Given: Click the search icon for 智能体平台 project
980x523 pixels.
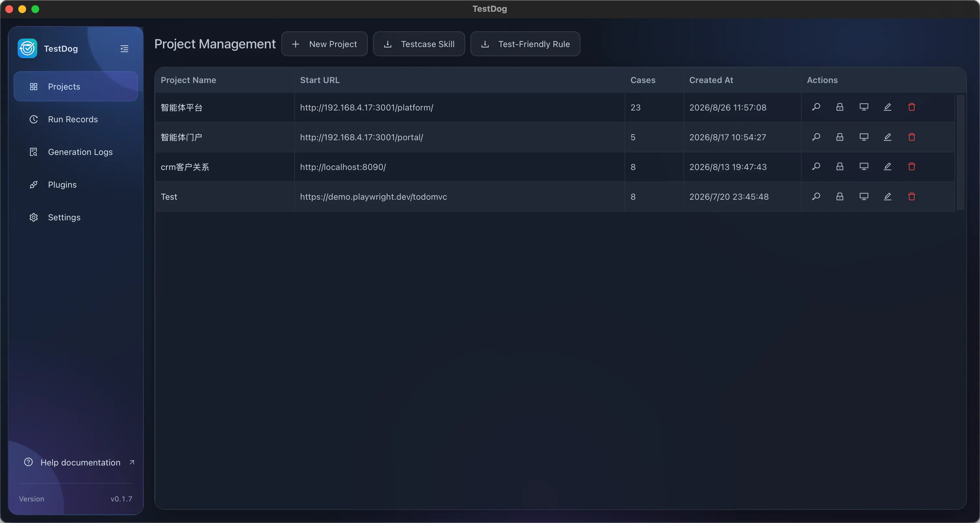Looking at the screenshot, I should 816,107.
